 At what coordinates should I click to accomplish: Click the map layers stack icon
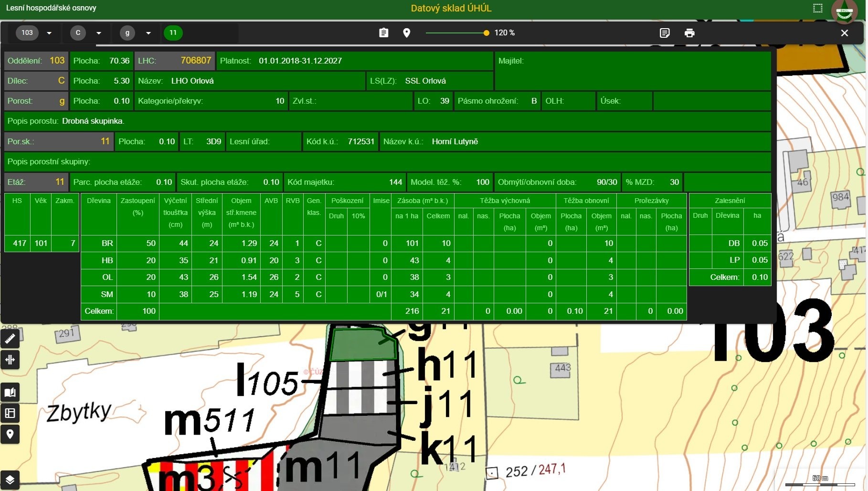[x=10, y=480]
